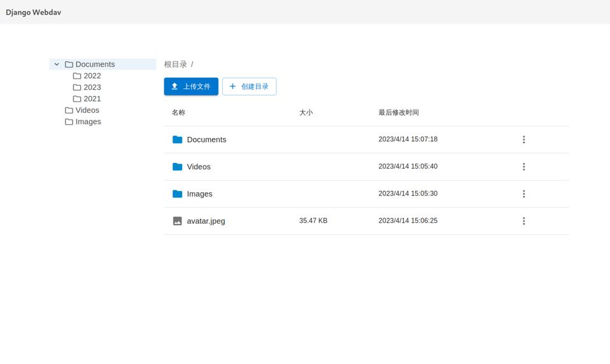
Task: Open Documents folder in file list
Action: [x=206, y=139]
